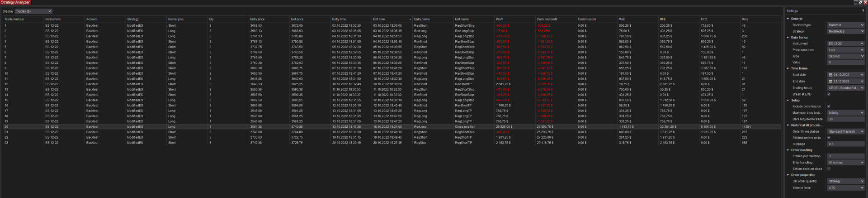Select trade number 1 row
This screenshot has width=868, height=198.
tap(392, 26)
